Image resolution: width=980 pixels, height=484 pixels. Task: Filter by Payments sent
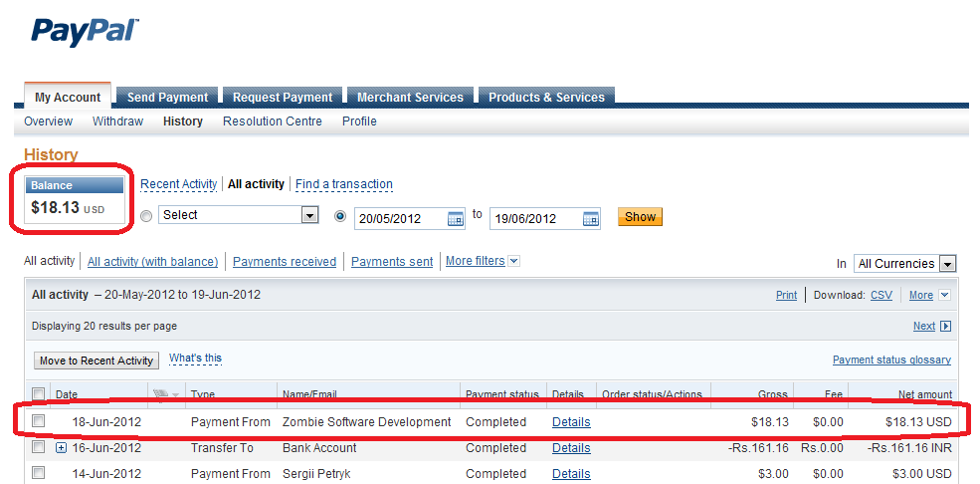point(392,262)
